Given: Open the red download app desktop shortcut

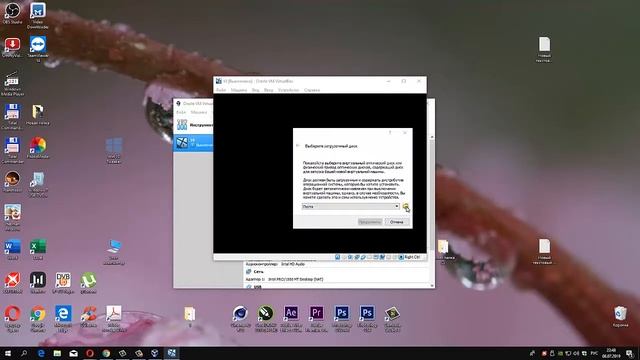Looking at the screenshot, I should [12, 47].
